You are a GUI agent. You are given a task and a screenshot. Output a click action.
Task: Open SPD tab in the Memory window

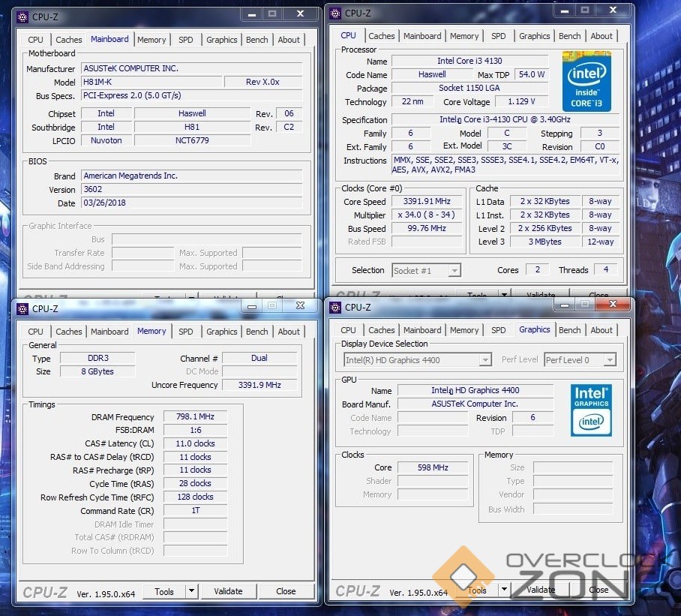[185, 332]
